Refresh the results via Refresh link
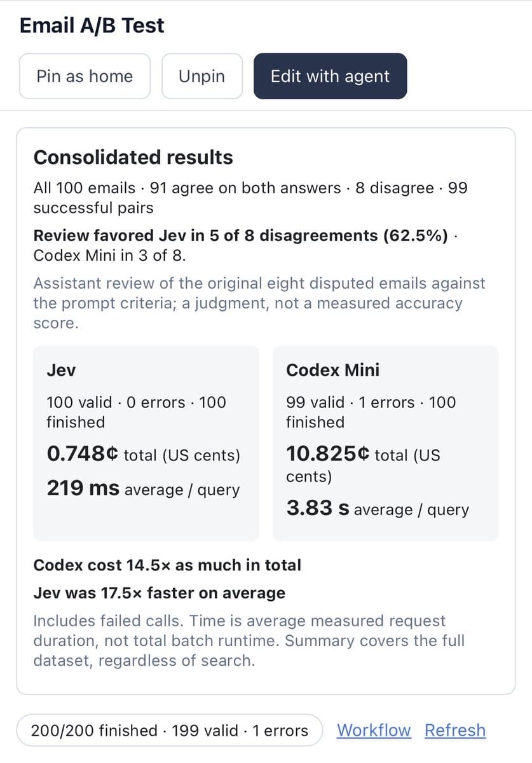 [455, 731]
